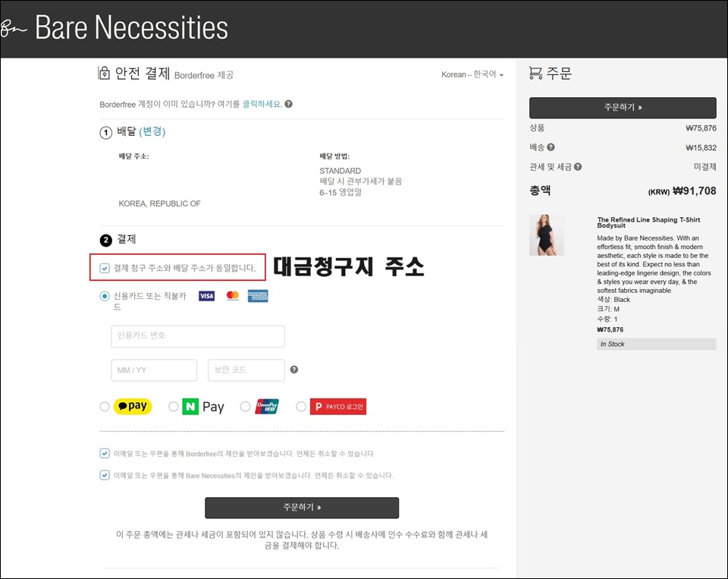
Task: Open security code help icon
Action: [x=294, y=370]
